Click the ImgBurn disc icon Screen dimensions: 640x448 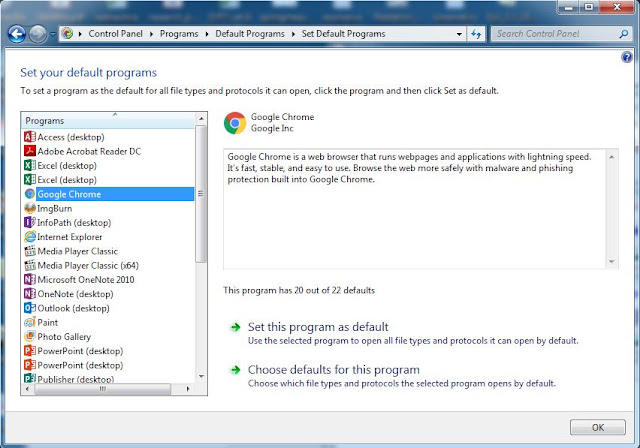[30, 208]
